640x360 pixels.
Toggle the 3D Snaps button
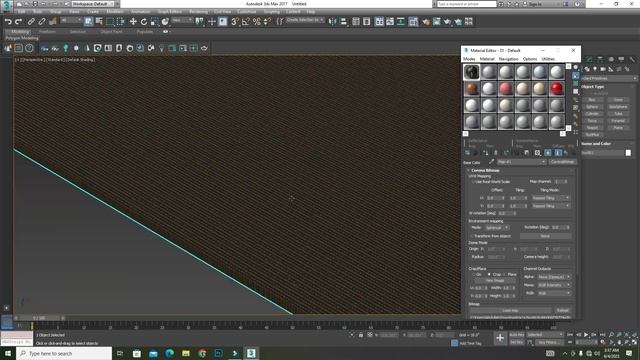click(x=235, y=22)
